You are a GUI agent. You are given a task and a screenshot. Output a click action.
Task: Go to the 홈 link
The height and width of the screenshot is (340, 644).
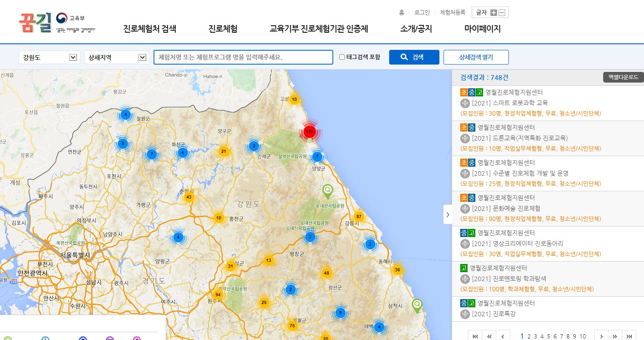point(401,13)
